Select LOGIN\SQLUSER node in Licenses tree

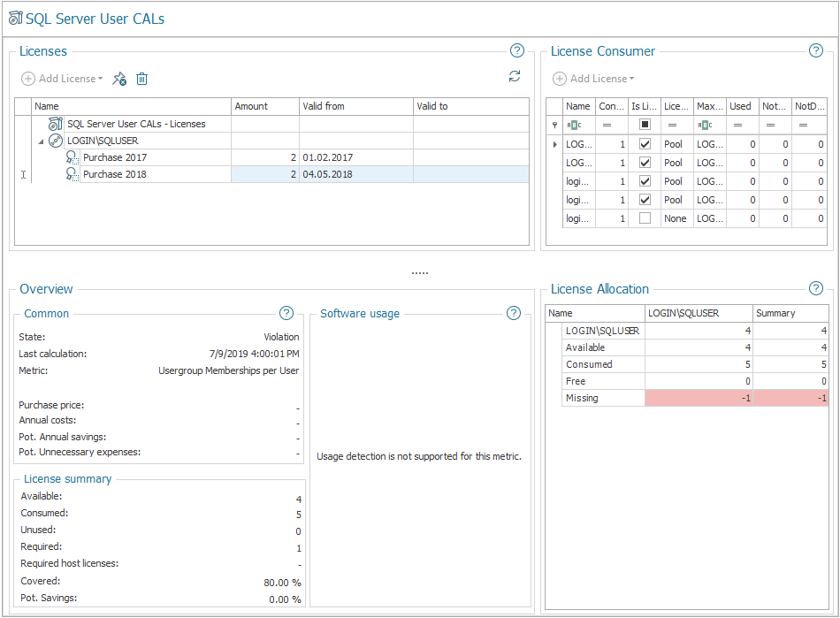pyautogui.click(x=103, y=141)
